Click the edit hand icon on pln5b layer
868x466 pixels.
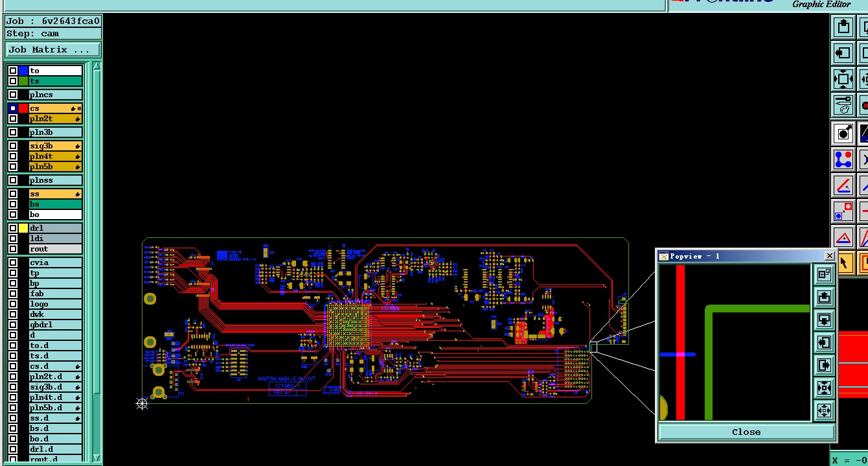(78, 167)
